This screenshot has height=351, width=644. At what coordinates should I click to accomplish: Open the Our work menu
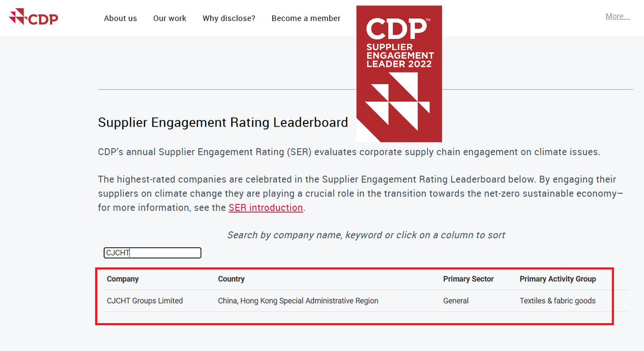tap(170, 18)
